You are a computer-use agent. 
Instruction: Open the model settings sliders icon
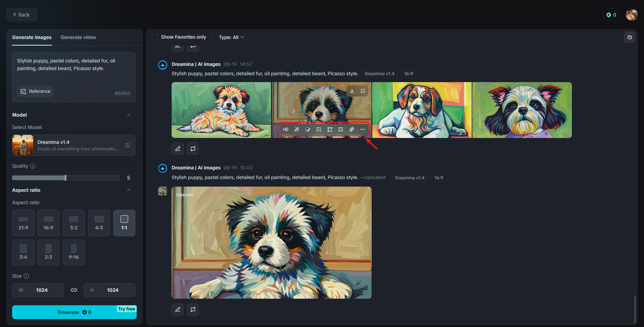point(127,145)
